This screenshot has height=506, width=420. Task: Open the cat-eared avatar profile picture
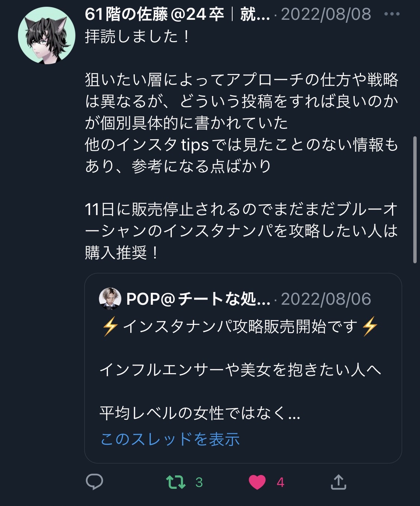coord(47,35)
